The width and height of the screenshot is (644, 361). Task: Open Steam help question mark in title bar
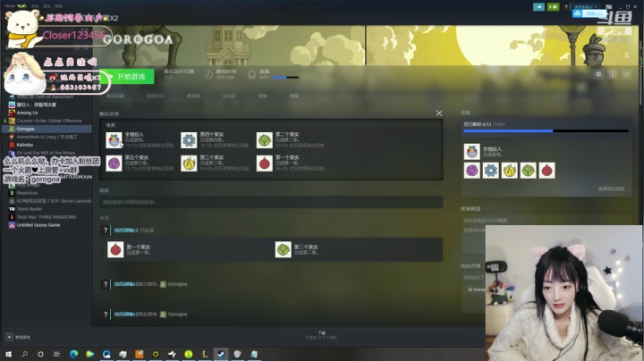[566, 7]
